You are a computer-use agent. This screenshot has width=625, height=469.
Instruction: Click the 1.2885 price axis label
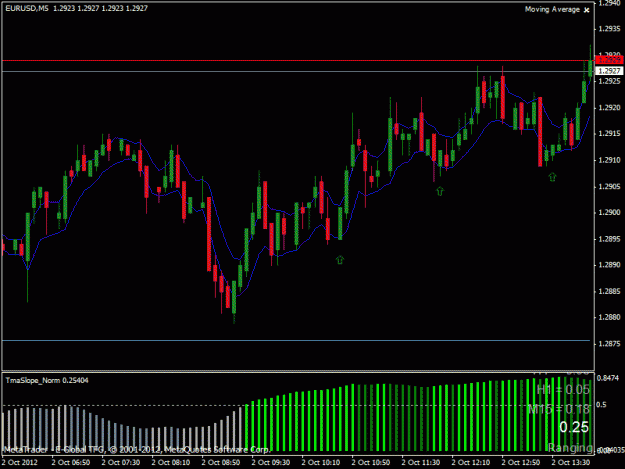[x=609, y=291]
